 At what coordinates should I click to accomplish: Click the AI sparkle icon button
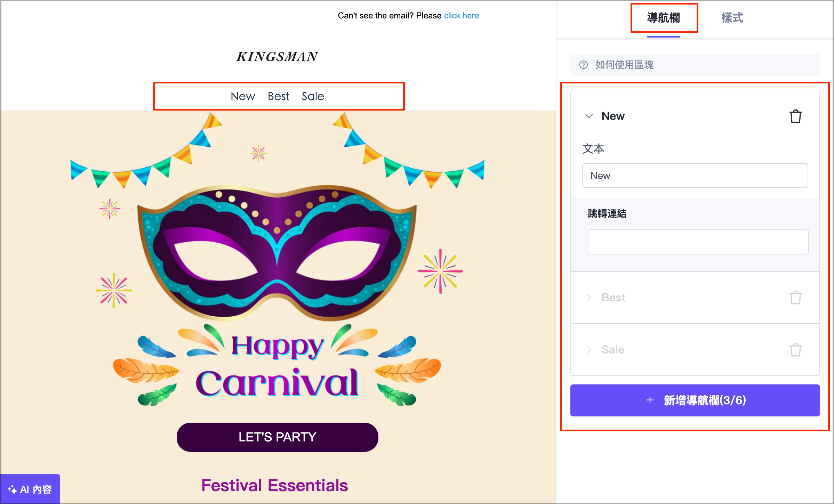click(13, 489)
